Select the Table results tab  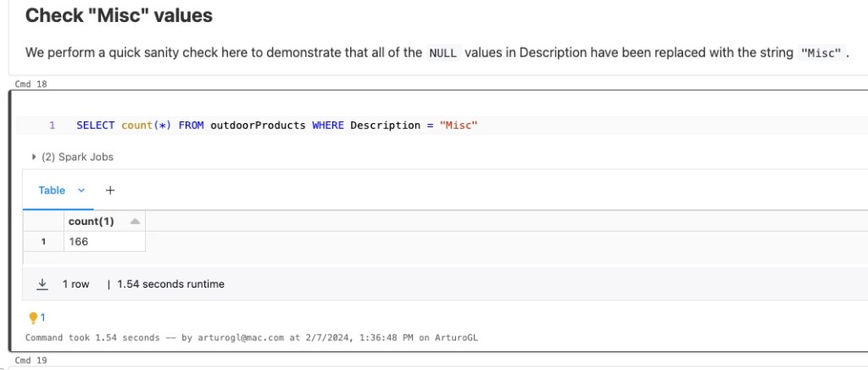click(52, 191)
